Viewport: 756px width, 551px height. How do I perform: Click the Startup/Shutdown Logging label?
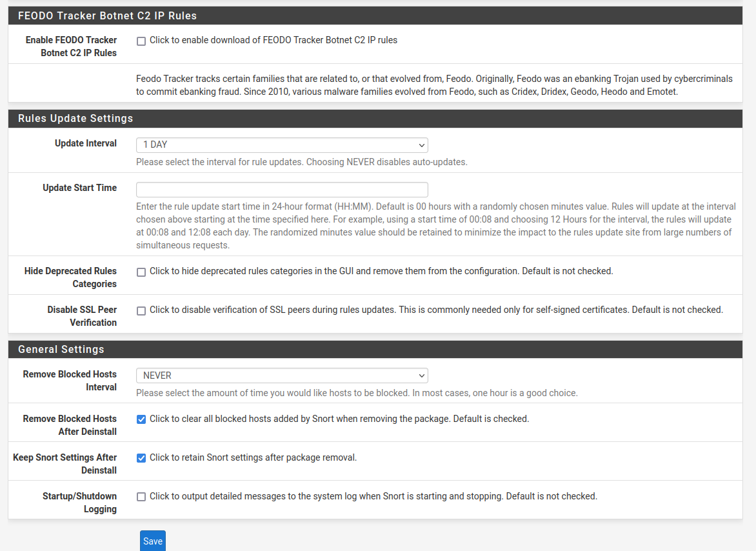[79, 503]
